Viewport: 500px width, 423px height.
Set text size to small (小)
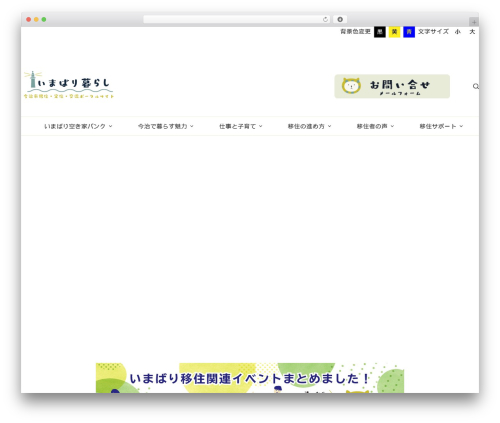pos(458,32)
